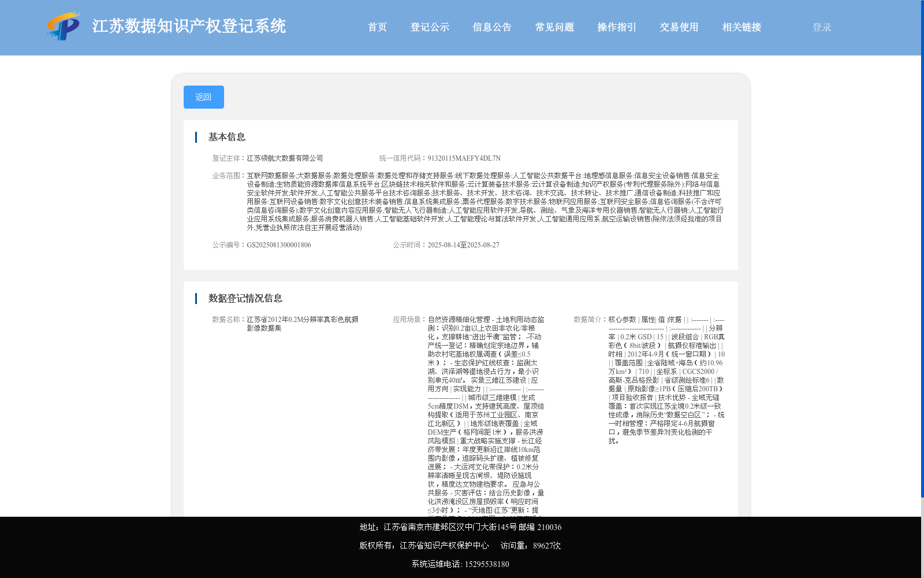Image resolution: width=924 pixels, height=578 pixels.
Task: Click the 访问量 89627次 counter
Action: 531,546
